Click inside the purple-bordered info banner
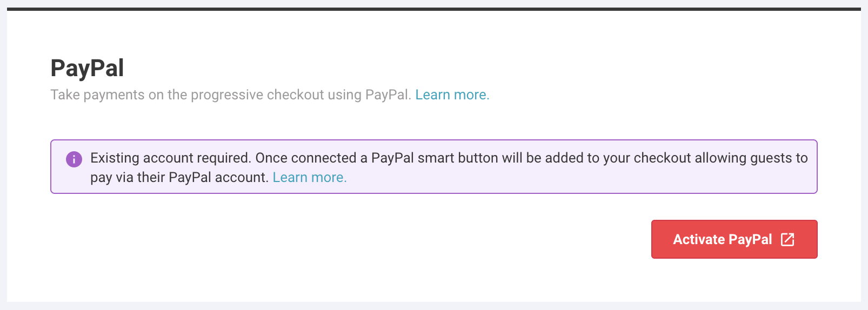The height and width of the screenshot is (310, 868). click(x=433, y=167)
